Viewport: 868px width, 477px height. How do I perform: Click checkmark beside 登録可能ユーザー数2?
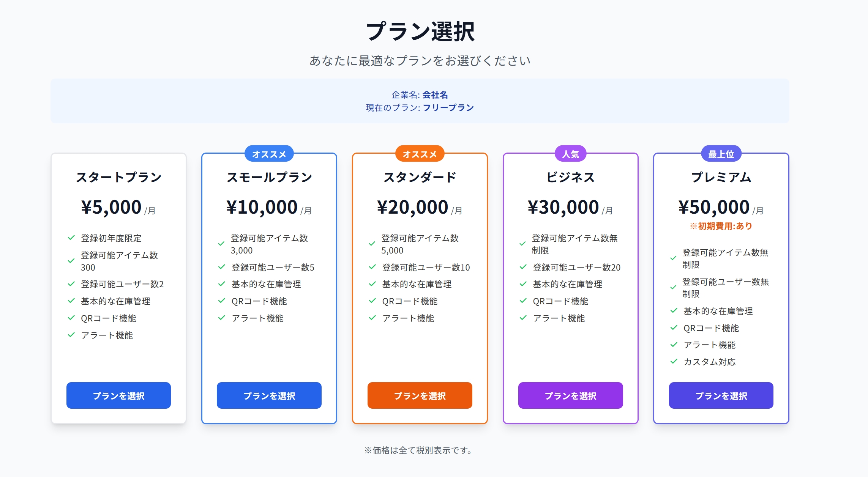point(71,284)
